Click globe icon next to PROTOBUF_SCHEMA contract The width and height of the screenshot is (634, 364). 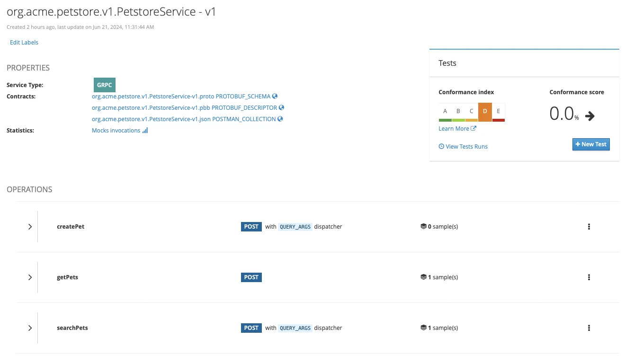tap(275, 97)
